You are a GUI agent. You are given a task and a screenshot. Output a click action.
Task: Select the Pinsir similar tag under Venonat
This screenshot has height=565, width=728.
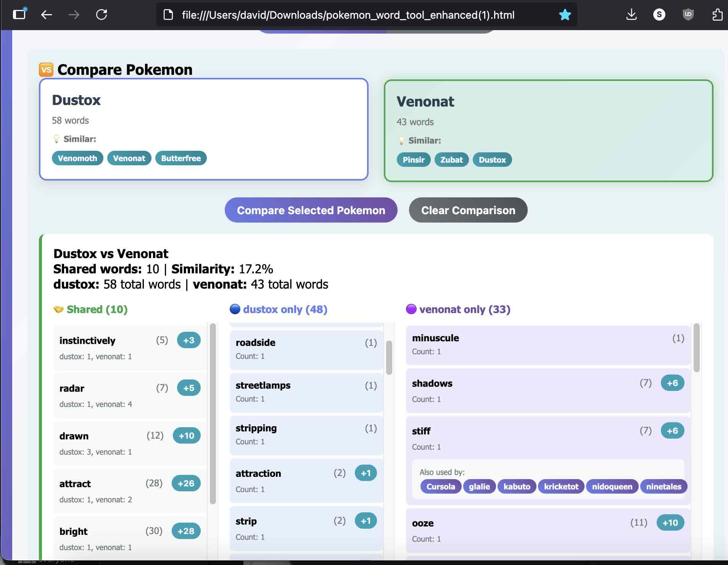(414, 160)
